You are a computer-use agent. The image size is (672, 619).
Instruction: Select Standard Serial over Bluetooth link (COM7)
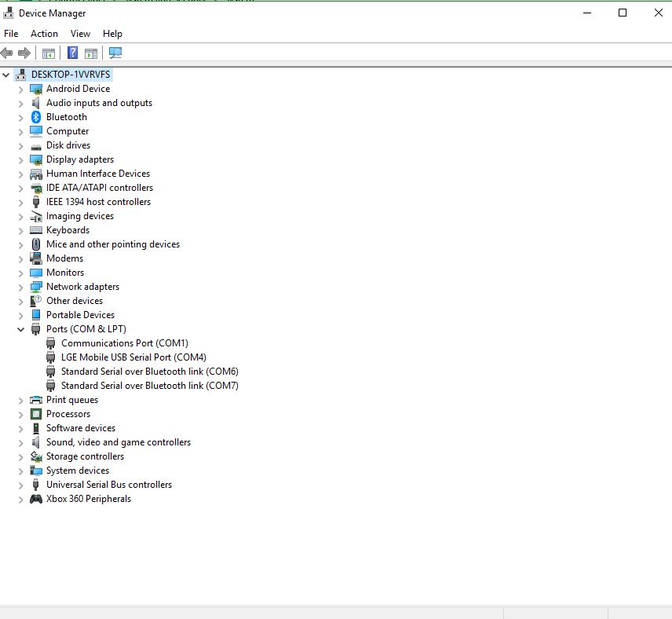coord(149,386)
